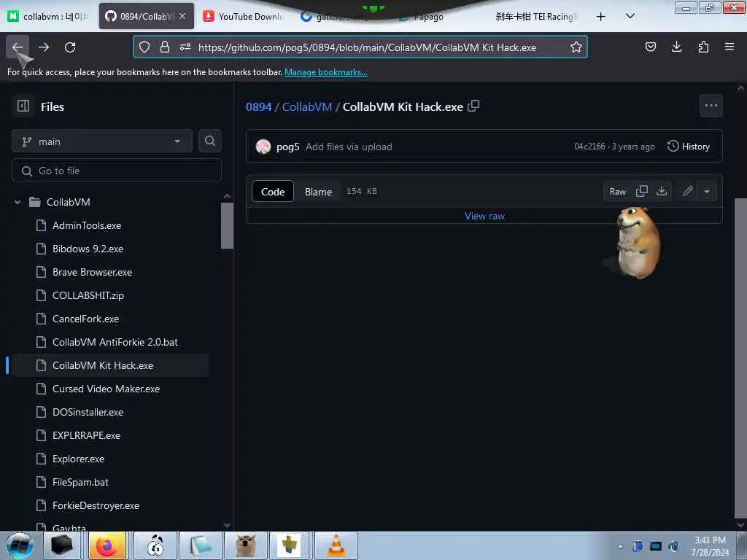Open 'Add files via upload' commit message
Image resolution: width=747 pixels, height=560 pixels.
point(349,147)
